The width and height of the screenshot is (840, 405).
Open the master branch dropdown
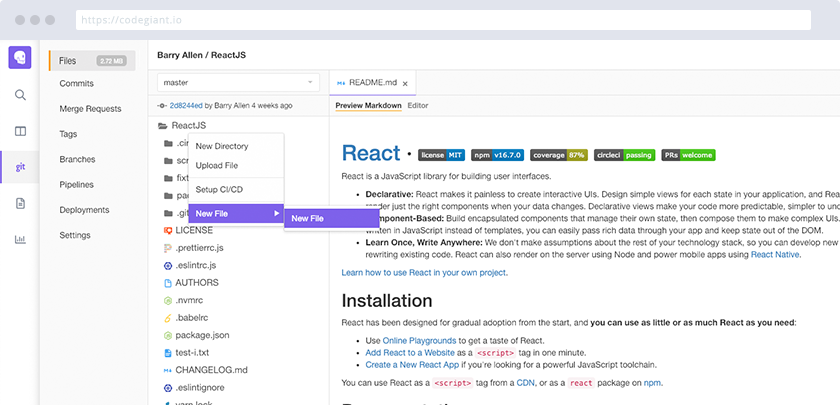[x=238, y=82]
